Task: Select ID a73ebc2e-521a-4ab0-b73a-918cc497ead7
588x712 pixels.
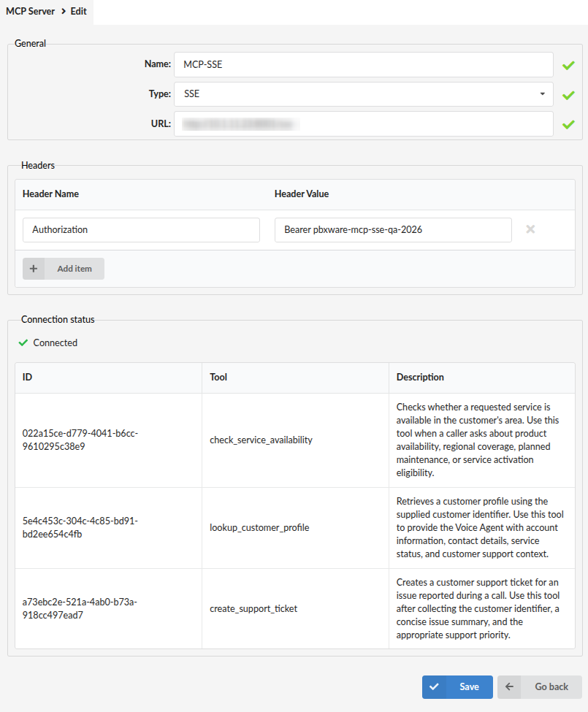Action: pos(80,608)
